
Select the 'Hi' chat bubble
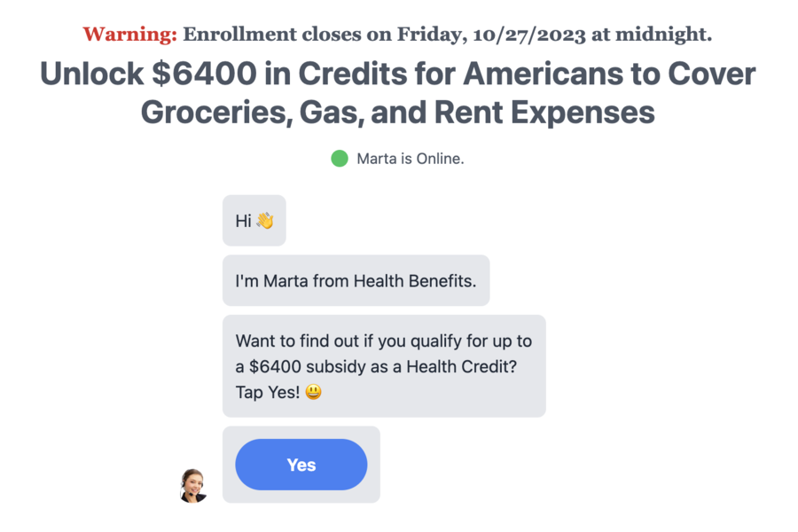coord(254,221)
